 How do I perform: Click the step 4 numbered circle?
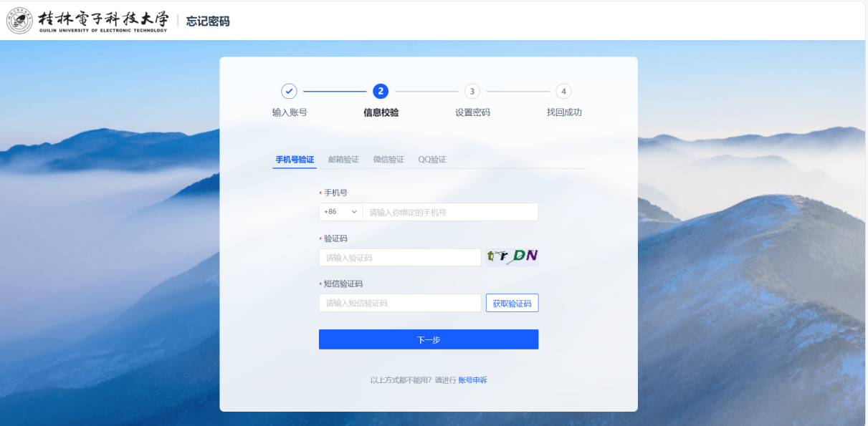tap(564, 91)
